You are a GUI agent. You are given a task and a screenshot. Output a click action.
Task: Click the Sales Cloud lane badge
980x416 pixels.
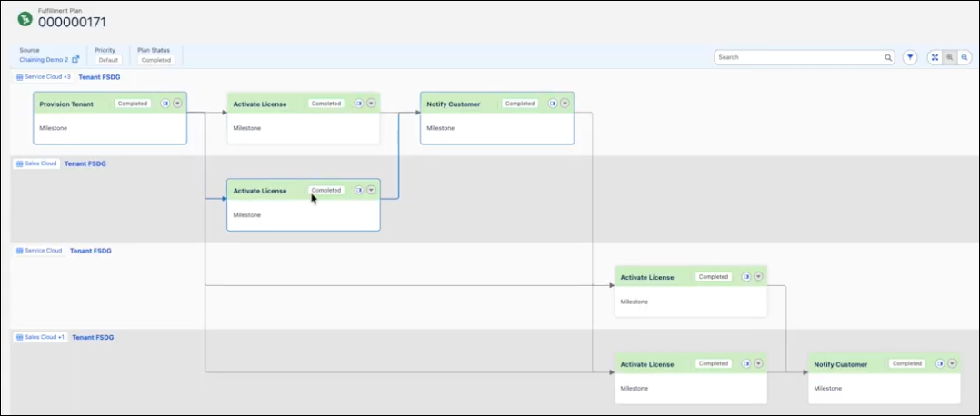37,163
